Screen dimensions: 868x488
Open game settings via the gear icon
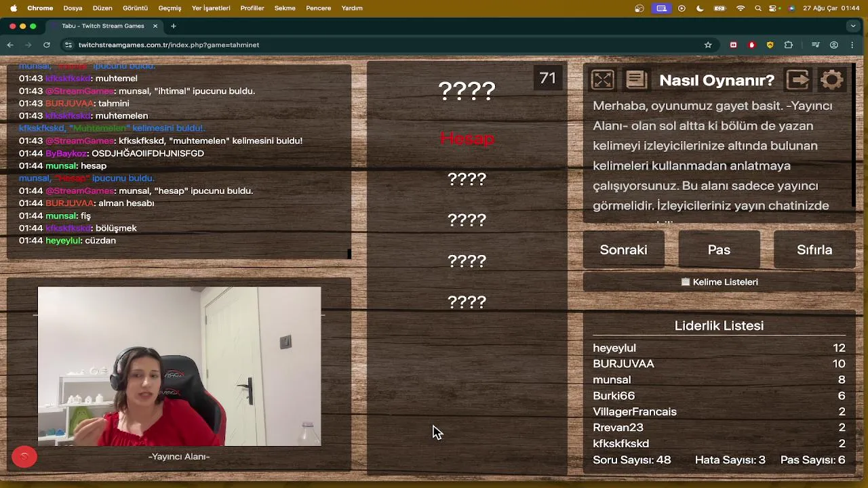click(x=831, y=80)
